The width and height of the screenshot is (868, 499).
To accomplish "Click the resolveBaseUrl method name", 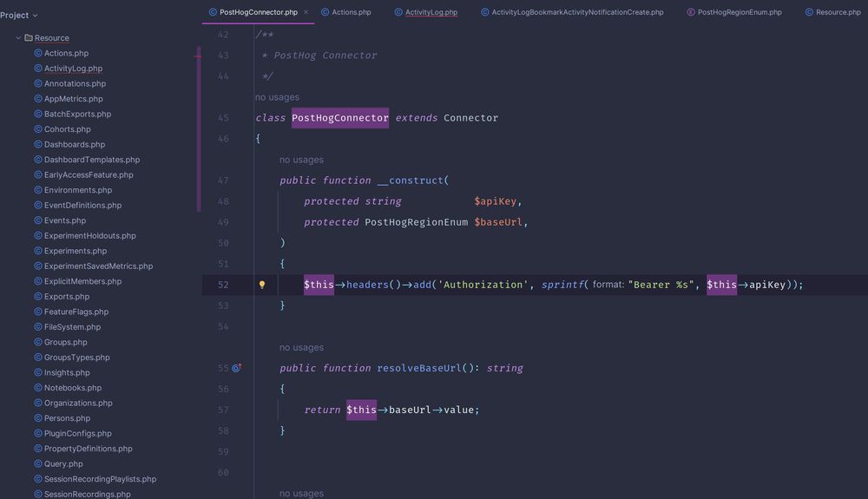I will coord(419,369).
